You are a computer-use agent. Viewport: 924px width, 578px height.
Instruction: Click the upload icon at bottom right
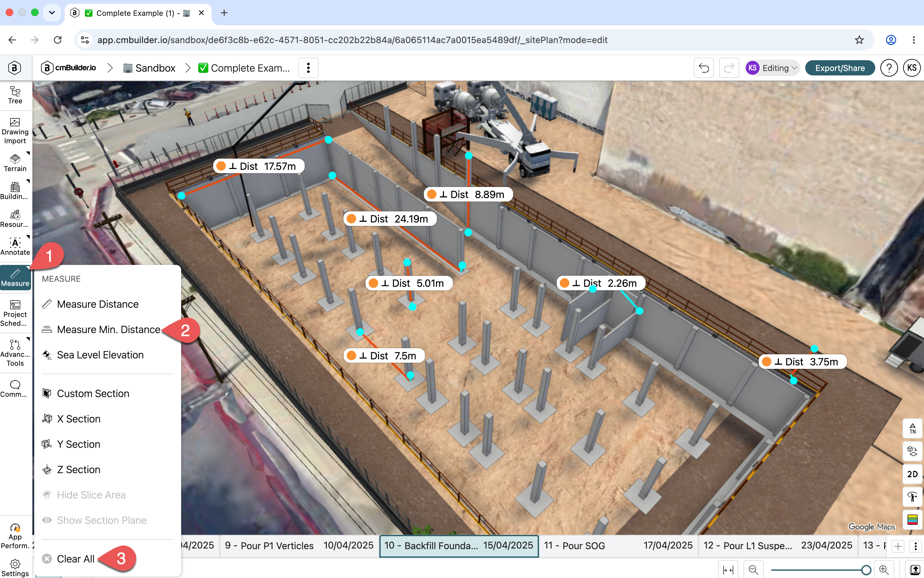(x=915, y=570)
